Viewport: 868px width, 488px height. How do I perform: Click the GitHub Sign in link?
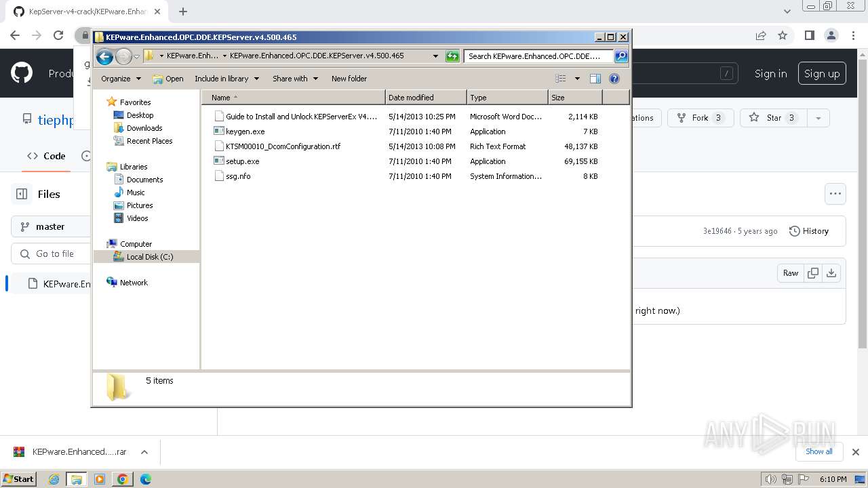(x=770, y=74)
